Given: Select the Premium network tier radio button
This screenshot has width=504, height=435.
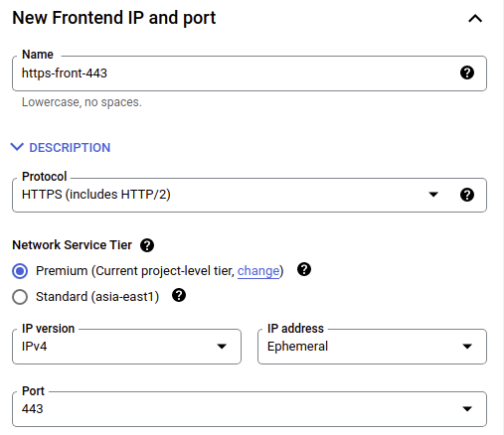Looking at the screenshot, I should (x=20, y=271).
